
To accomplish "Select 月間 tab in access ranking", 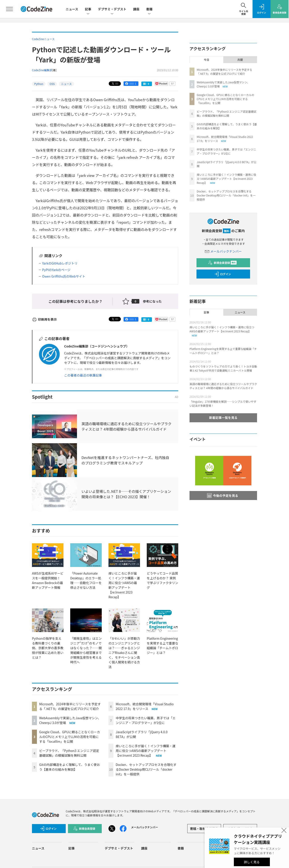I will (240, 60).
